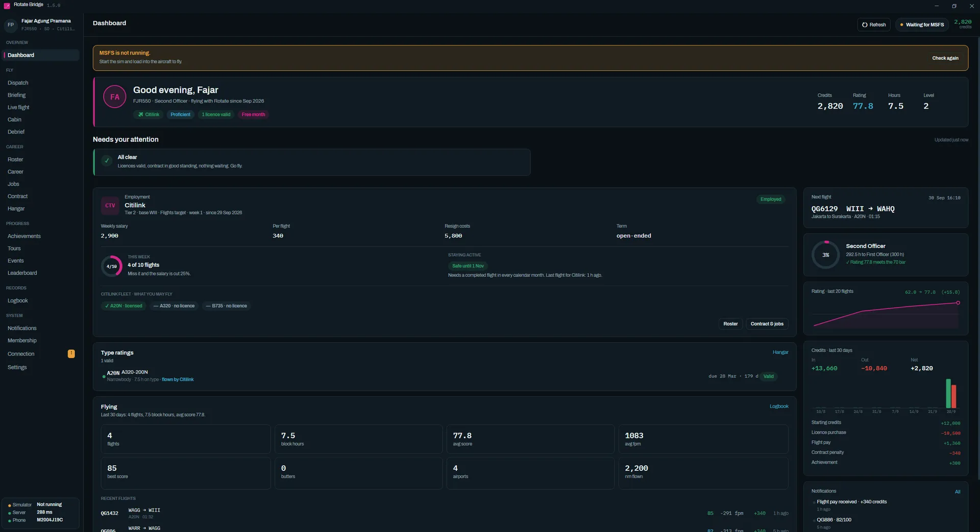This screenshot has width=980, height=532.
Task: Open Briefing from the sidebar
Action: [41, 95]
